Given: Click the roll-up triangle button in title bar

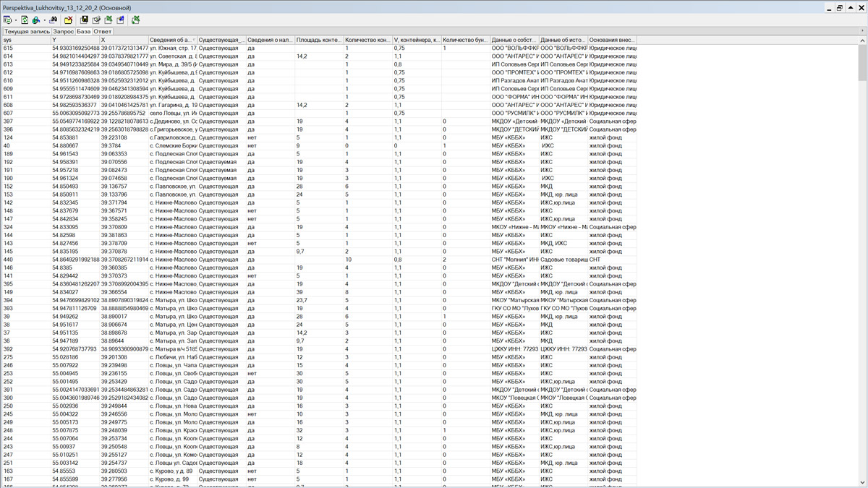Looking at the screenshot, I should coord(851,8).
